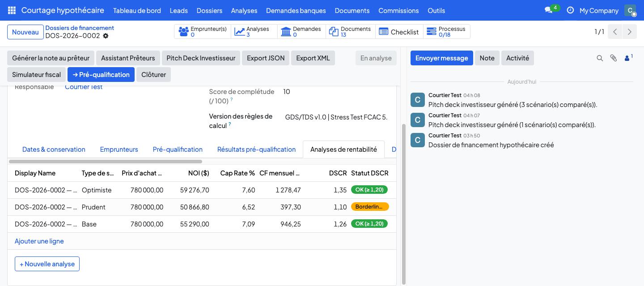Image resolution: width=644 pixels, height=286 pixels.
Task: Open Analyses stat button
Action: [x=254, y=32]
